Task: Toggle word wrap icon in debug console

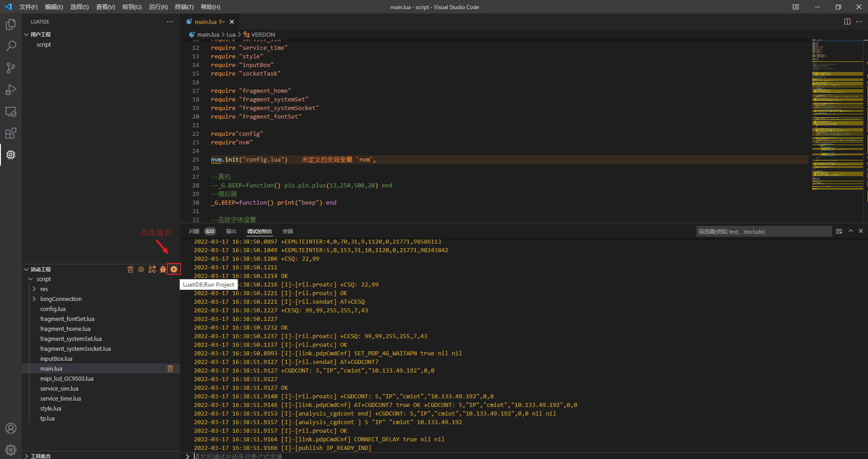Action: [839, 231]
